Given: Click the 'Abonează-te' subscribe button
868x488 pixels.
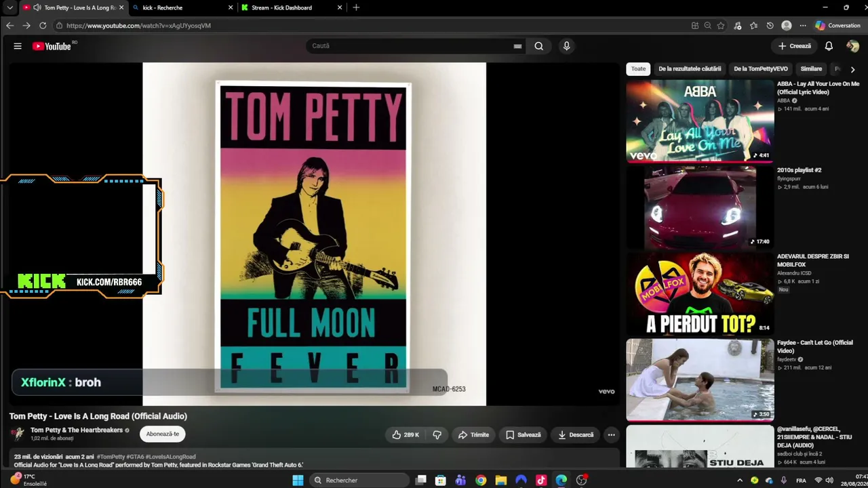Looking at the screenshot, I should point(163,434).
